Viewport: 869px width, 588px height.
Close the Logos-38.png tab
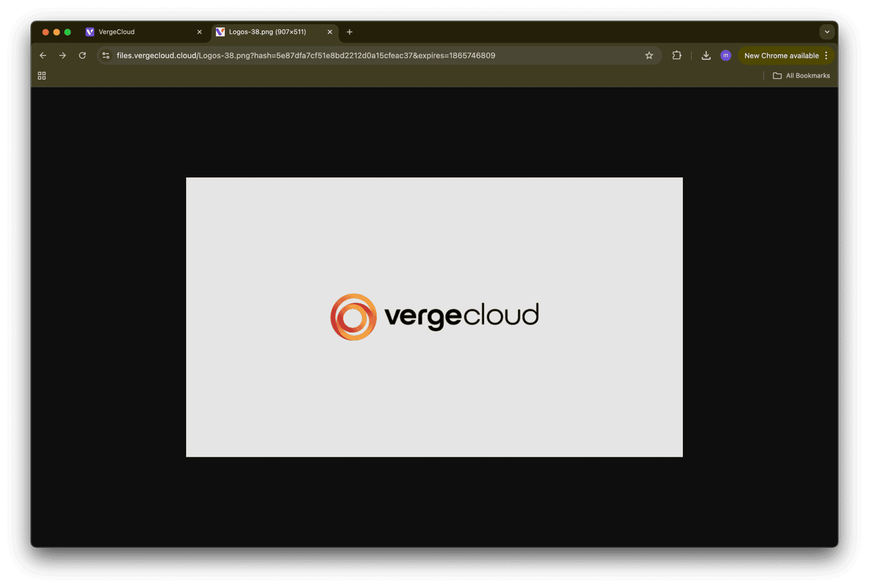(x=330, y=32)
